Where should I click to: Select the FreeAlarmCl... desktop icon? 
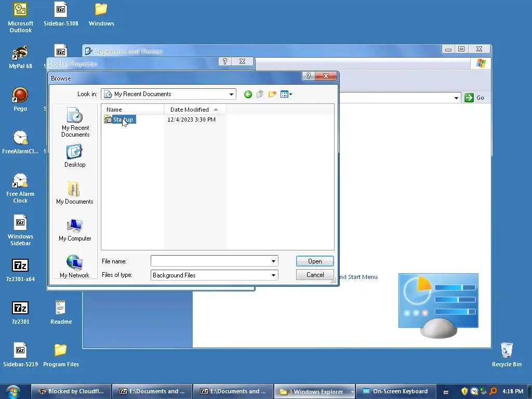[x=20, y=142]
